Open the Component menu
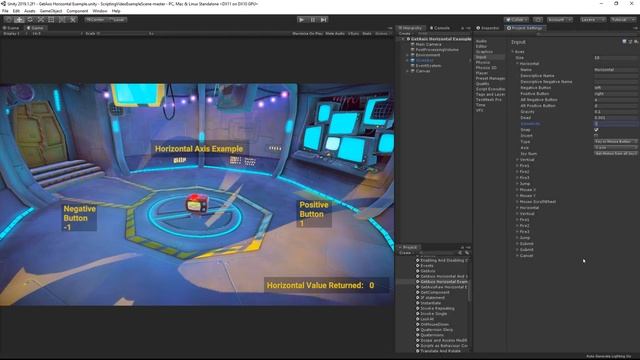The image size is (640, 360). pos(77,11)
